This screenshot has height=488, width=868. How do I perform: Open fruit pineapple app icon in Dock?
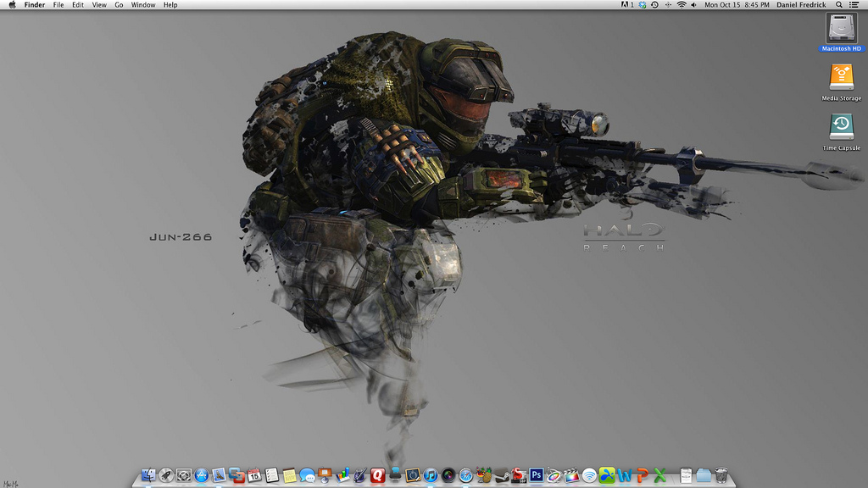pyautogui.click(x=483, y=474)
